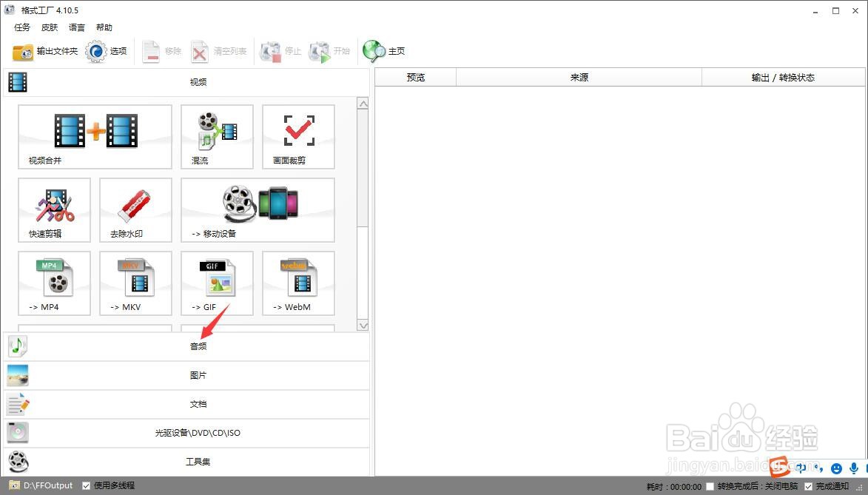Collapse the 视频 video section header
868x495 pixels.
click(x=186, y=82)
